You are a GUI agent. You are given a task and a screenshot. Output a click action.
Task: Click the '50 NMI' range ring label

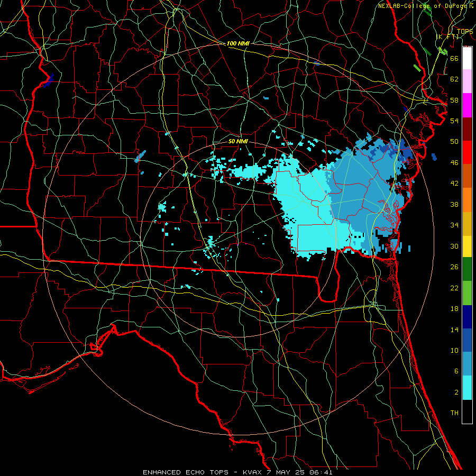coord(238,142)
